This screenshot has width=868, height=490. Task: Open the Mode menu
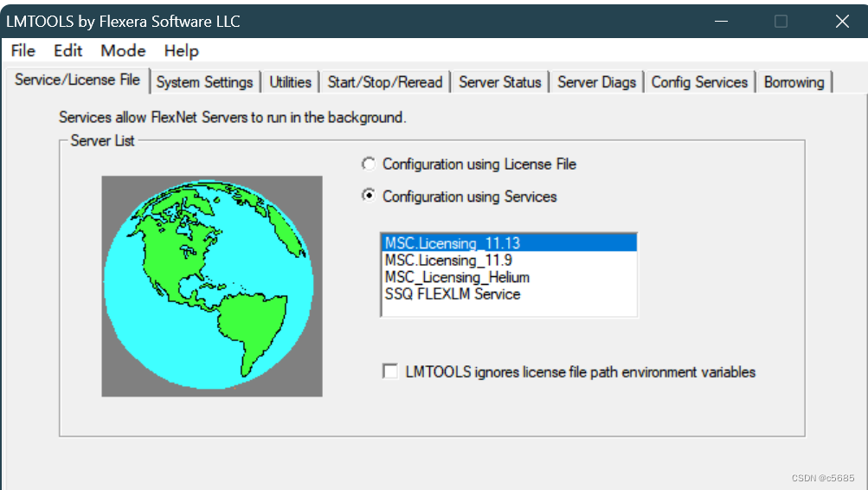click(123, 51)
